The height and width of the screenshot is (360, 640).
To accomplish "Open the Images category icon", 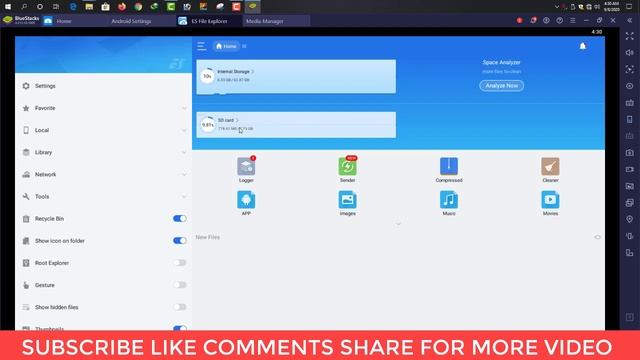I will [x=347, y=200].
